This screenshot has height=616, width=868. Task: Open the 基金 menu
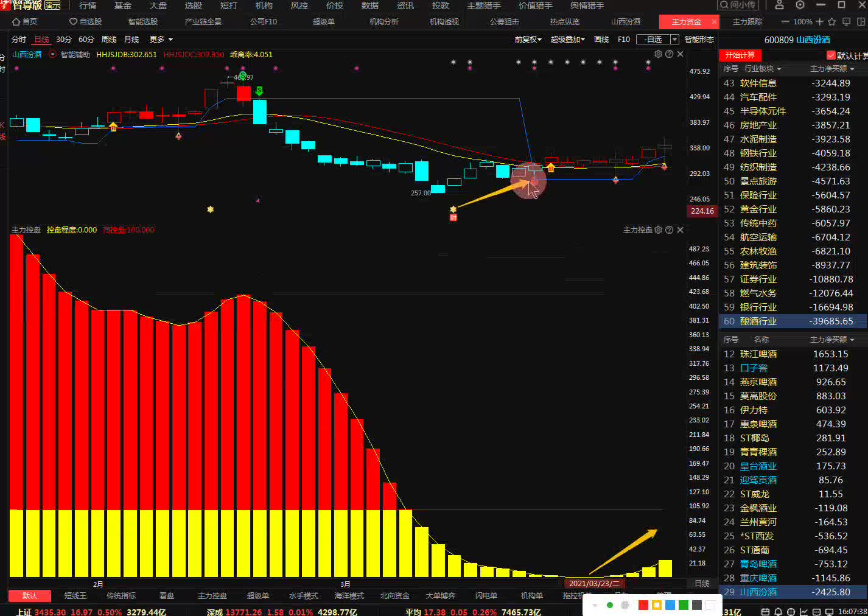click(123, 5)
